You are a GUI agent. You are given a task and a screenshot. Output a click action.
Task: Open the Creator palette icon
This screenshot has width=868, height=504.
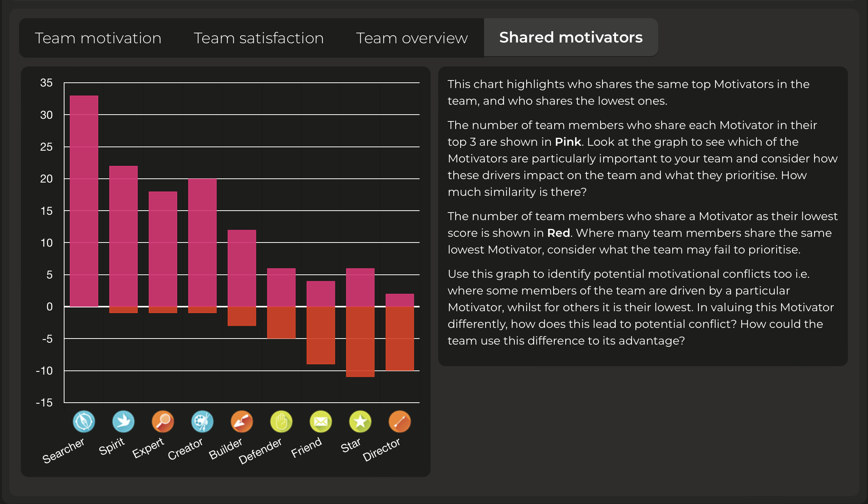pyautogui.click(x=202, y=422)
